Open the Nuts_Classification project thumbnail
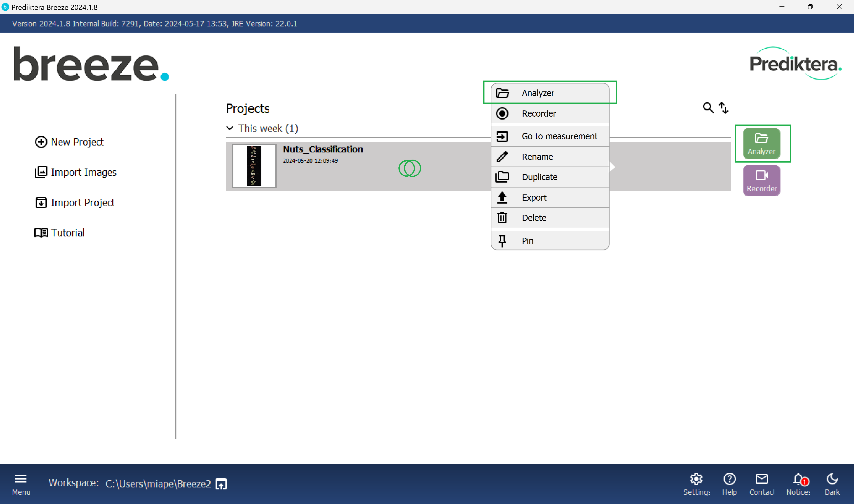Image resolution: width=854 pixels, height=504 pixels. tap(254, 166)
